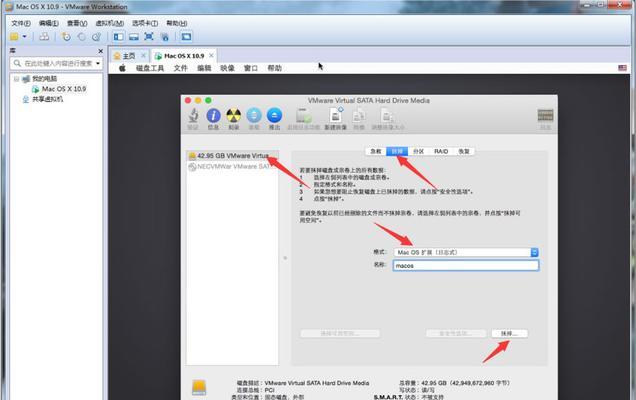Open the 磁盘工具 menu in guest menu bar

coord(150,68)
